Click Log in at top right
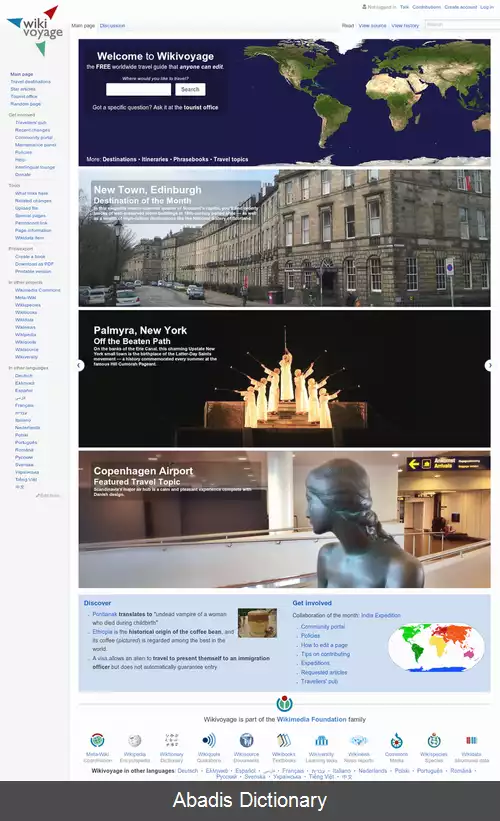This screenshot has width=500, height=821. coord(487,7)
